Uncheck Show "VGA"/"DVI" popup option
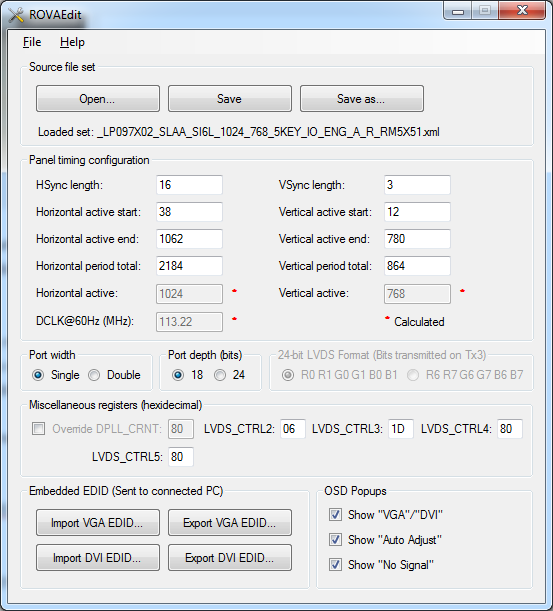 [335, 515]
